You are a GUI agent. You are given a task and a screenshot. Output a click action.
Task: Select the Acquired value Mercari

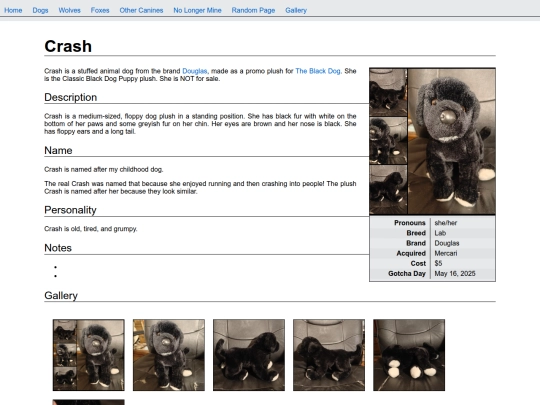click(446, 253)
